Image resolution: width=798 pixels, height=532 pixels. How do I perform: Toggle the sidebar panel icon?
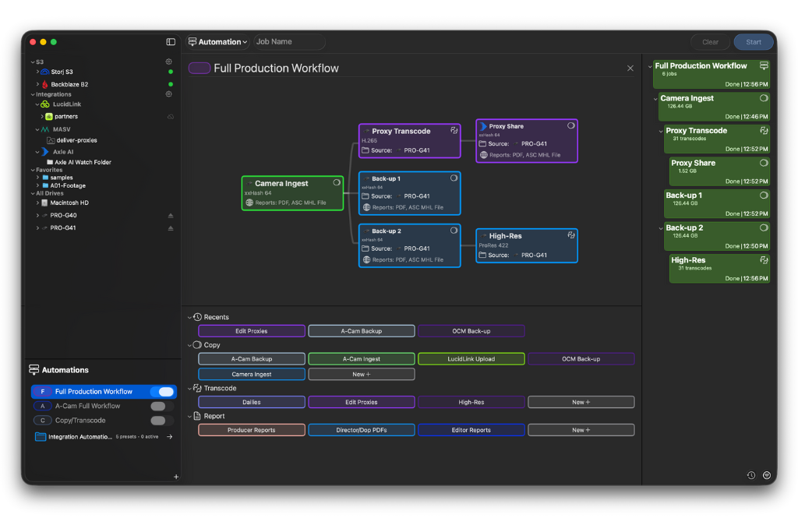coord(171,42)
